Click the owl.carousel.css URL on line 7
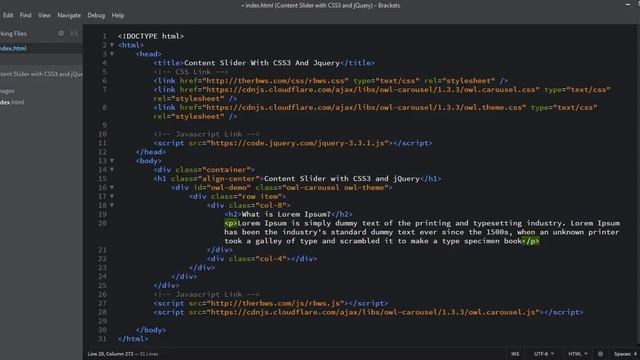Viewport: 640px width, 360px height. 371,90
